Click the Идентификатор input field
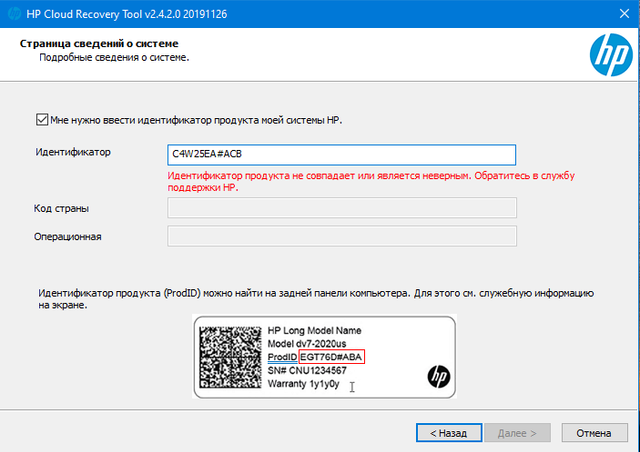The height and width of the screenshot is (452, 640). pos(342,155)
